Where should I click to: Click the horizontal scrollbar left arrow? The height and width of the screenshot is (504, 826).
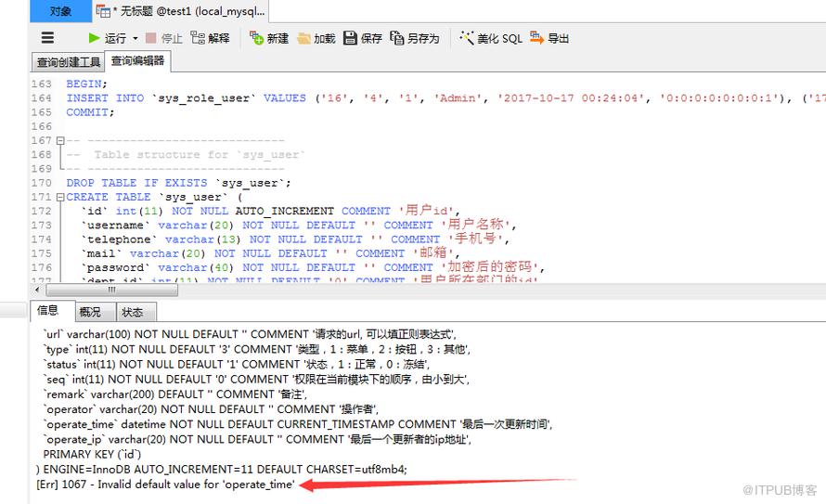click(x=37, y=290)
